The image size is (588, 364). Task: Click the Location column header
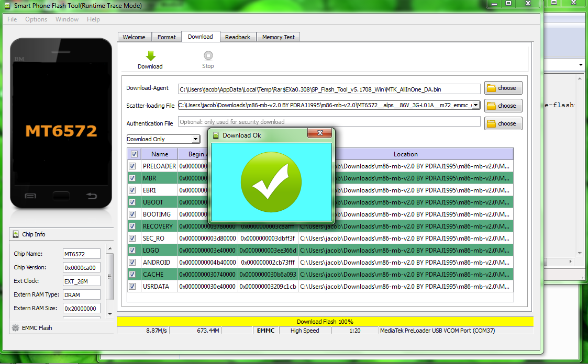[405, 154]
